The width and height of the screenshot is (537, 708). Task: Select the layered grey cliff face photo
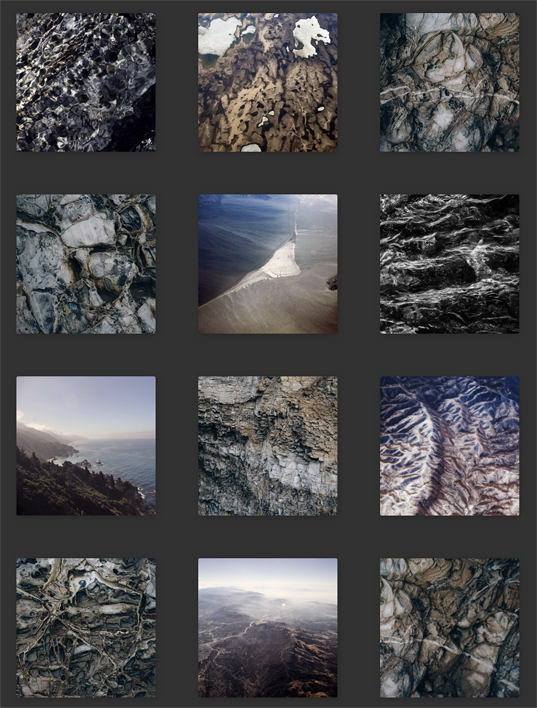(x=268, y=446)
